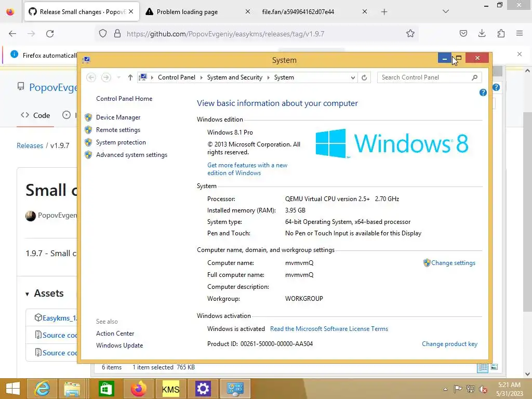Click the Firefox tracking protection shield icon

pyautogui.click(x=103, y=34)
